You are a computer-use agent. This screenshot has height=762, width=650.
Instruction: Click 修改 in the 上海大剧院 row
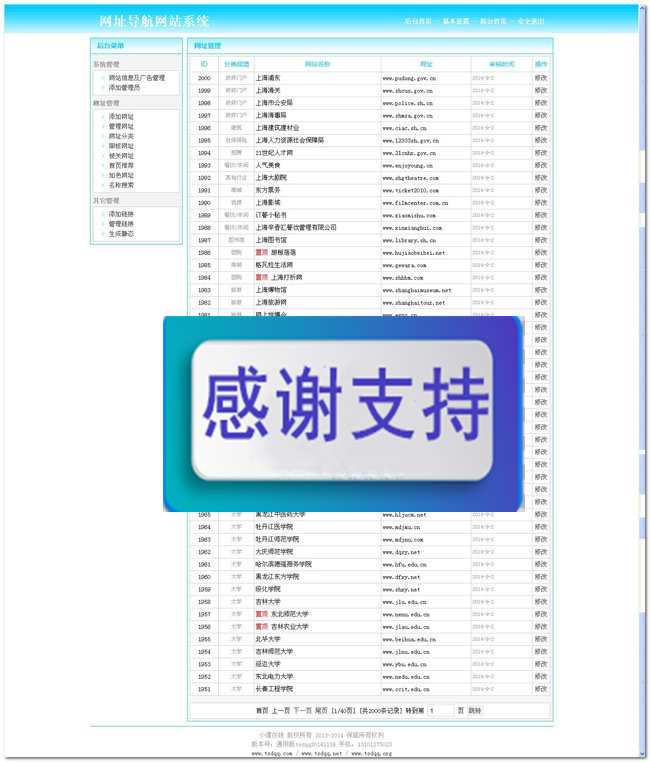pyautogui.click(x=541, y=178)
